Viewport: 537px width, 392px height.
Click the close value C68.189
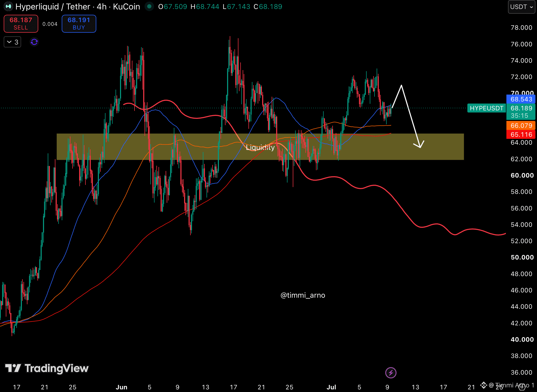coord(268,7)
